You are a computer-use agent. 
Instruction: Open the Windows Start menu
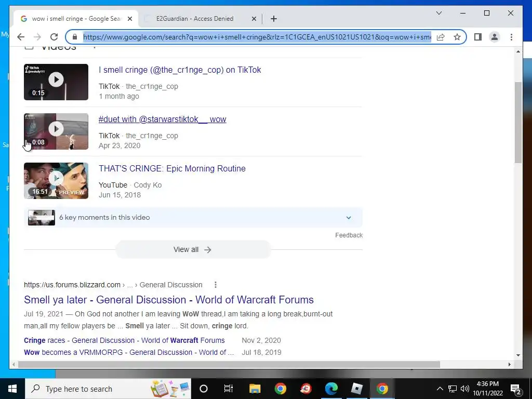click(12, 389)
